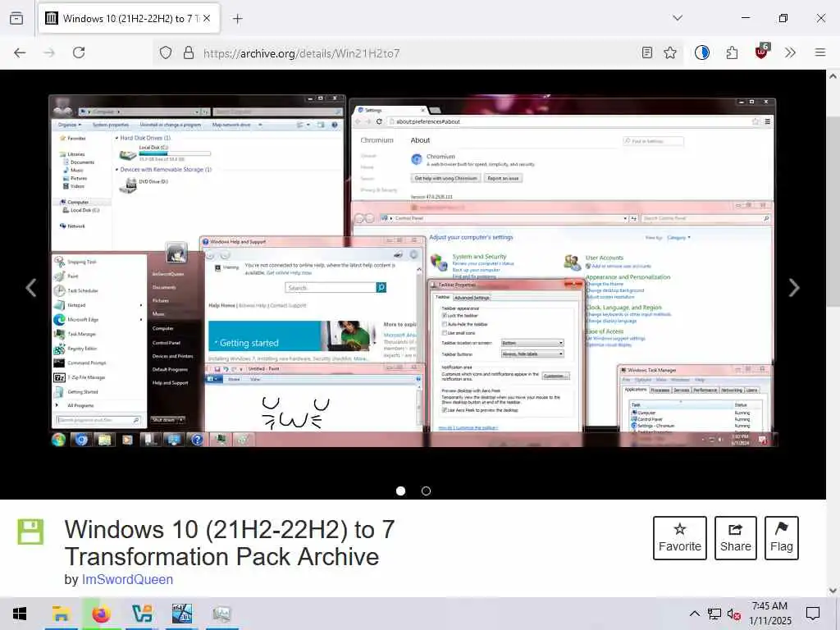Screen dimensions: 840x630
Task: Open the ImSwordQueen uploader link
Action: (127, 580)
